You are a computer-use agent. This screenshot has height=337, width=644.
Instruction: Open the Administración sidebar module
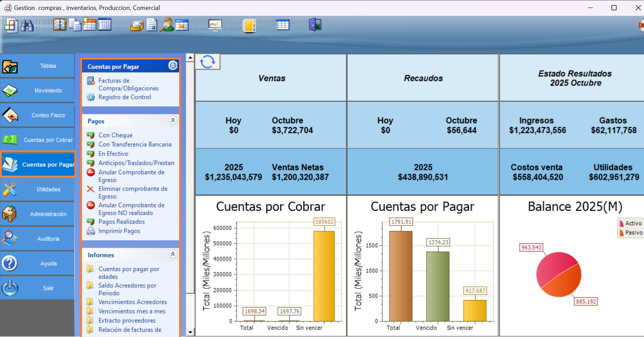[37, 214]
